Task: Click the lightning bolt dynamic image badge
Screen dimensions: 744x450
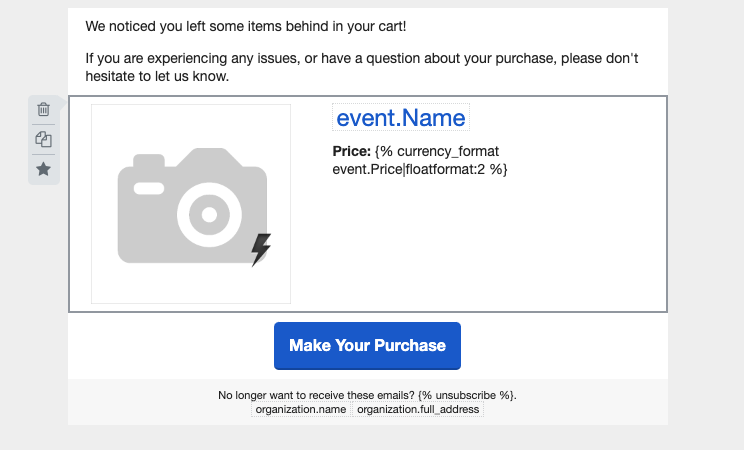Action: [x=260, y=250]
